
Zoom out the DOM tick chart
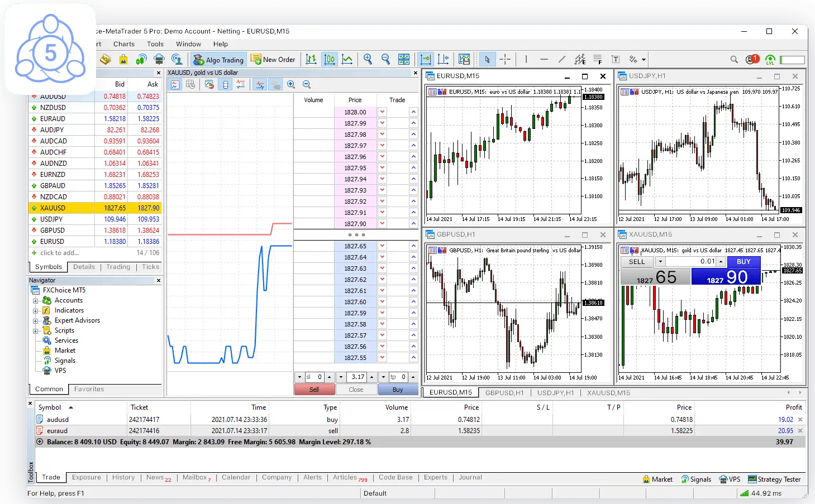306,84
